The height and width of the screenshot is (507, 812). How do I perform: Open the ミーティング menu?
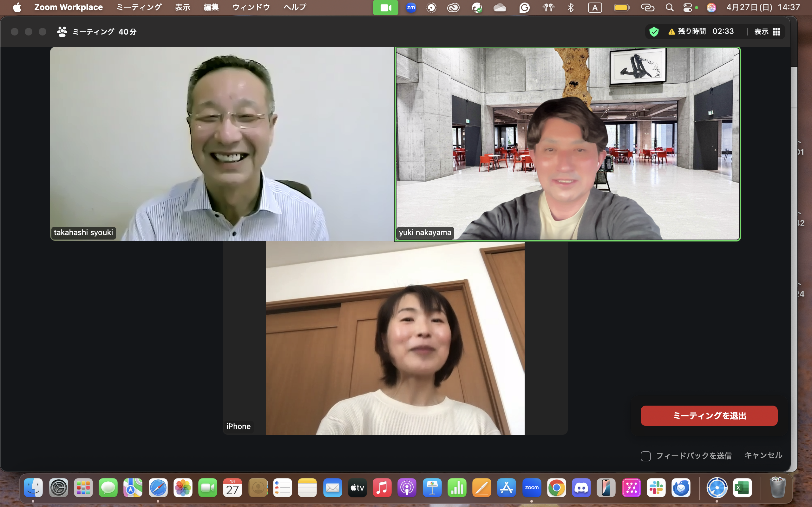click(139, 7)
